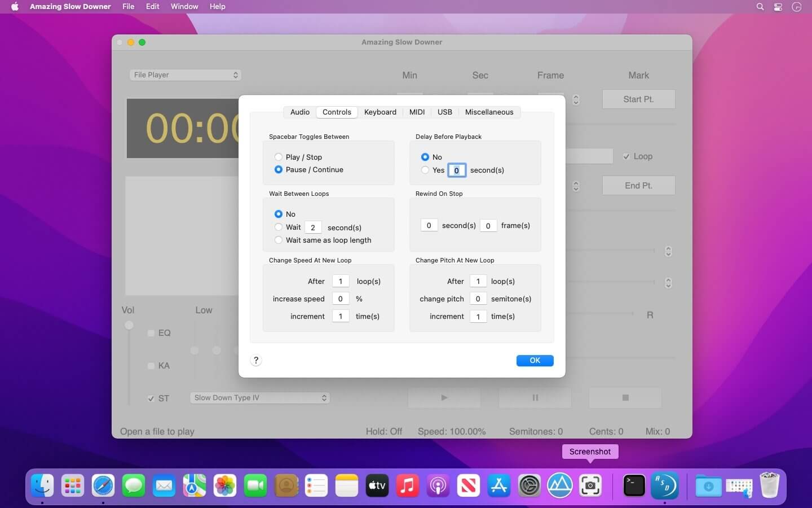This screenshot has height=508, width=812.
Task: Click the increase speed percent field
Action: pyautogui.click(x=341, y=299)
